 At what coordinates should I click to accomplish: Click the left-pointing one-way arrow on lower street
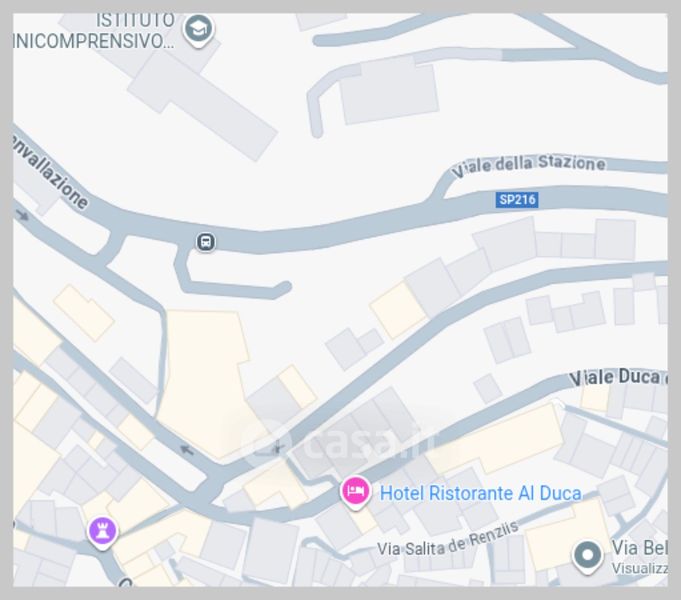(x=187, y=450)
